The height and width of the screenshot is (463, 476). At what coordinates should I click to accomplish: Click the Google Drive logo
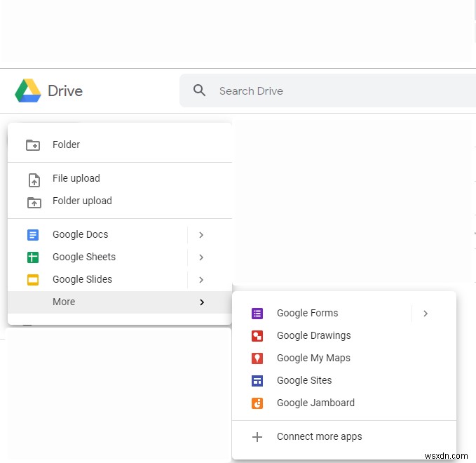click(28, 90)
